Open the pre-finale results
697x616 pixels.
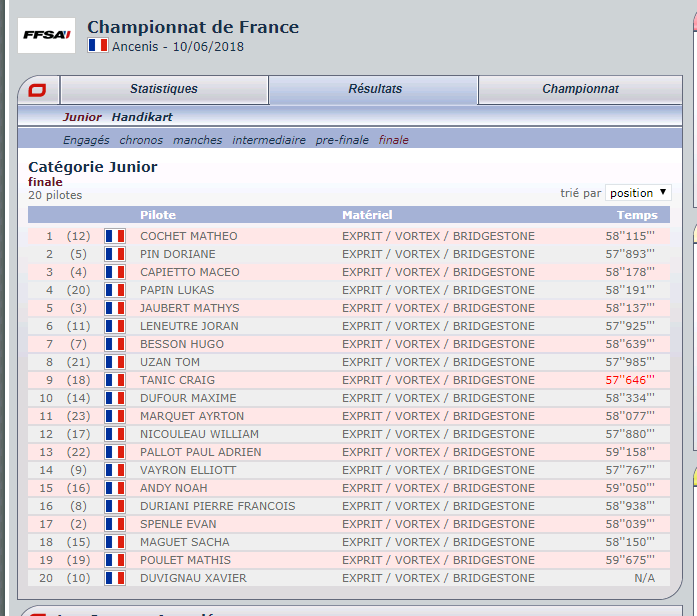point(342,140)
